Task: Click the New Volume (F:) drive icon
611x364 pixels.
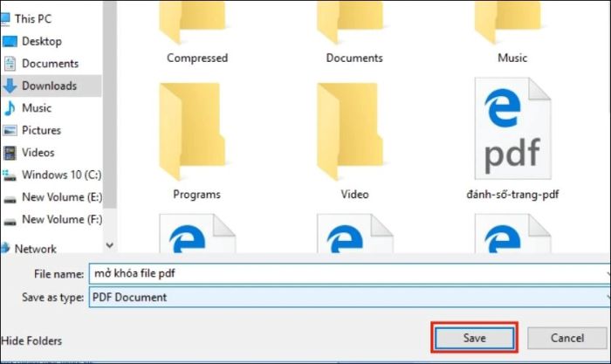Action: 10,222
